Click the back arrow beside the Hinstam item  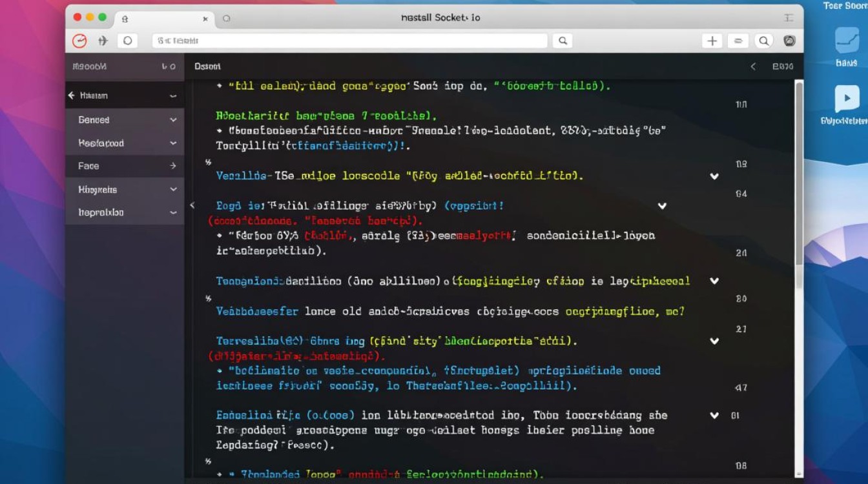pyautogui.click(x=71, y=96)
